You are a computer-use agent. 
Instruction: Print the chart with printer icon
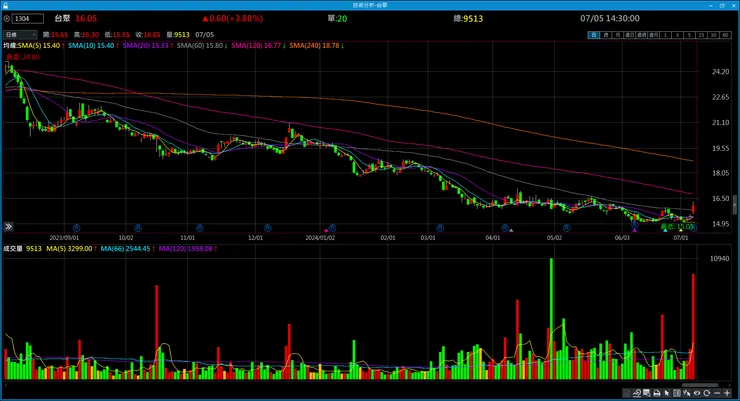tap(656, 393)
